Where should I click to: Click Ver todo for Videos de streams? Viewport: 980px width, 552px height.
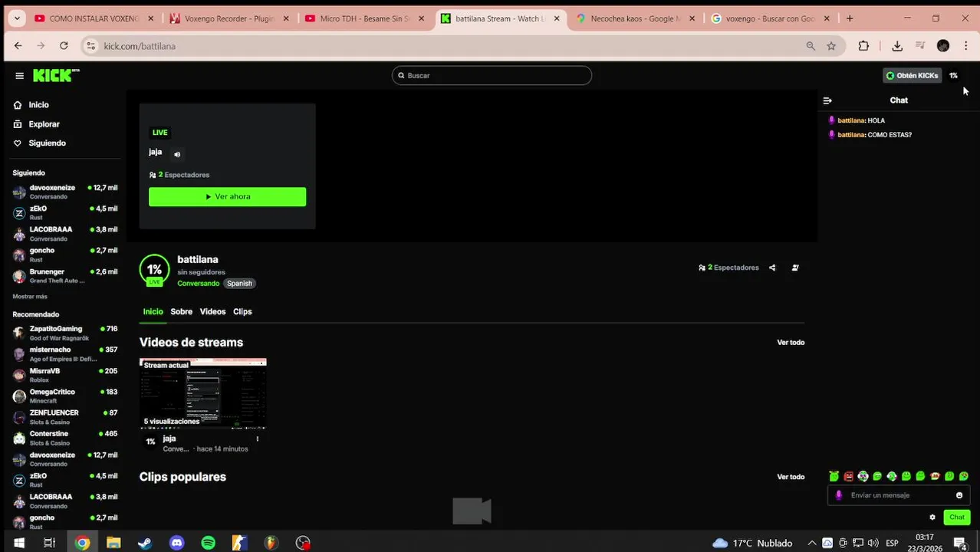coord(791,343)
